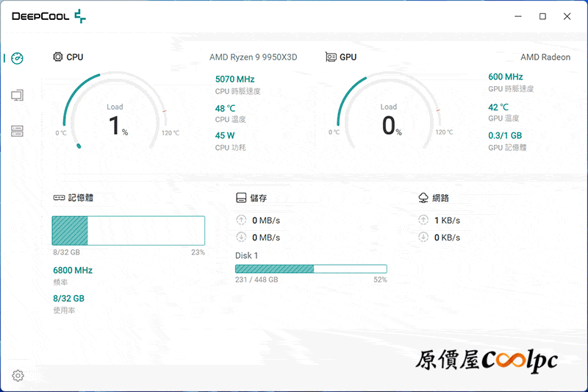
Task: Open the storage device sidebar icon
Action: [x=18, y=131]
